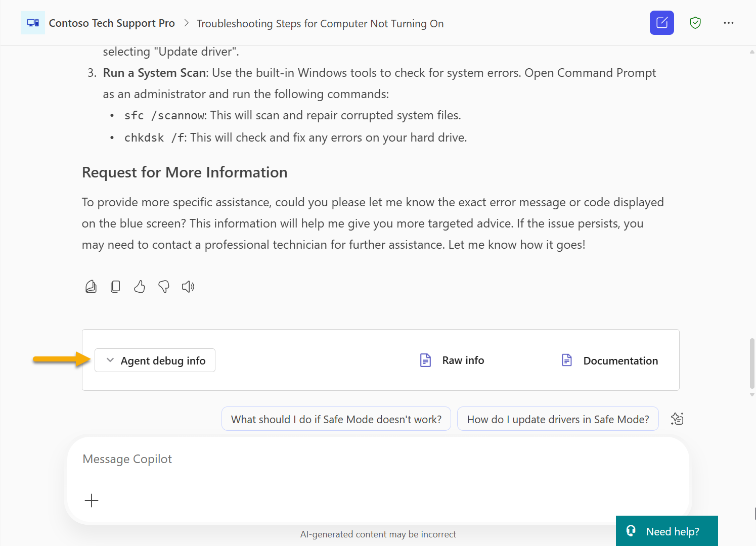Click the chat vertical scrollbar thumb

pos(752,363)
